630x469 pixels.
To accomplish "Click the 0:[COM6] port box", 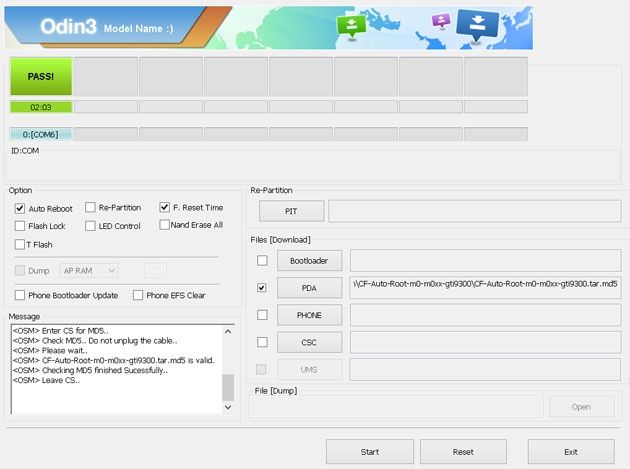I will coord(41,134).
